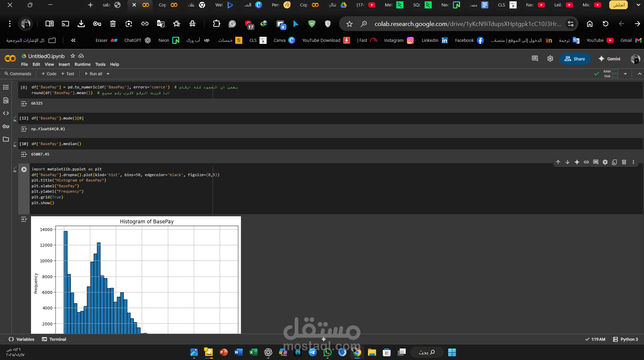Open the View menu

[x=49, y=64]
